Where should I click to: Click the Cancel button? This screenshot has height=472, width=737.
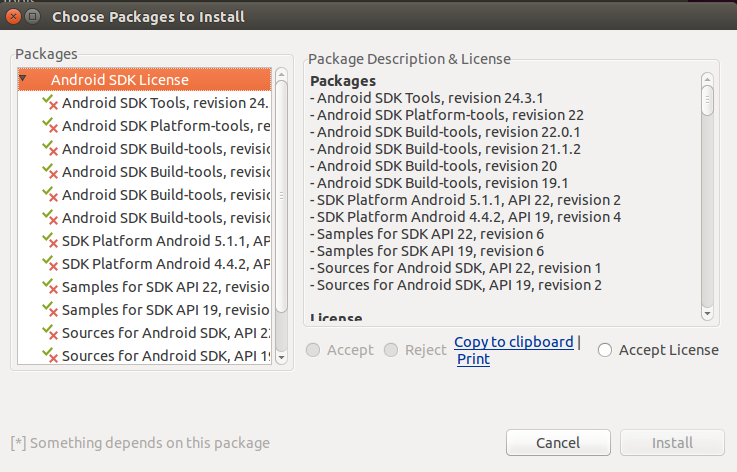558,442
